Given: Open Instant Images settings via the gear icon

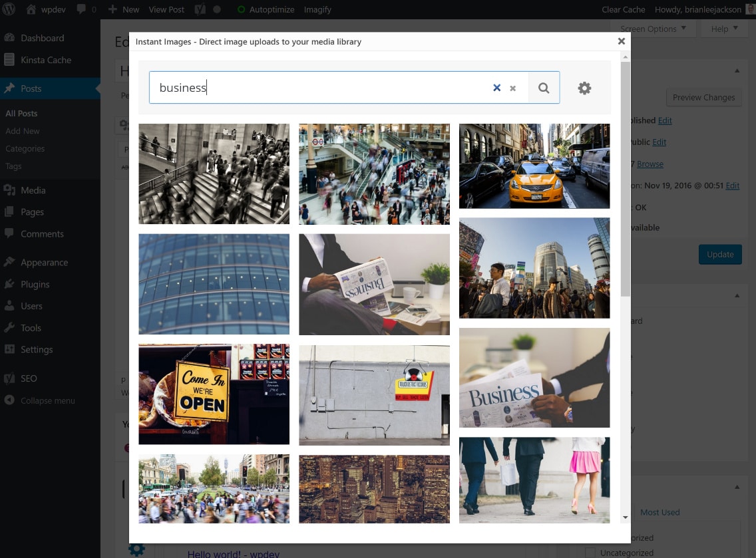Looking at the screenshot, I should pos(584,87).
